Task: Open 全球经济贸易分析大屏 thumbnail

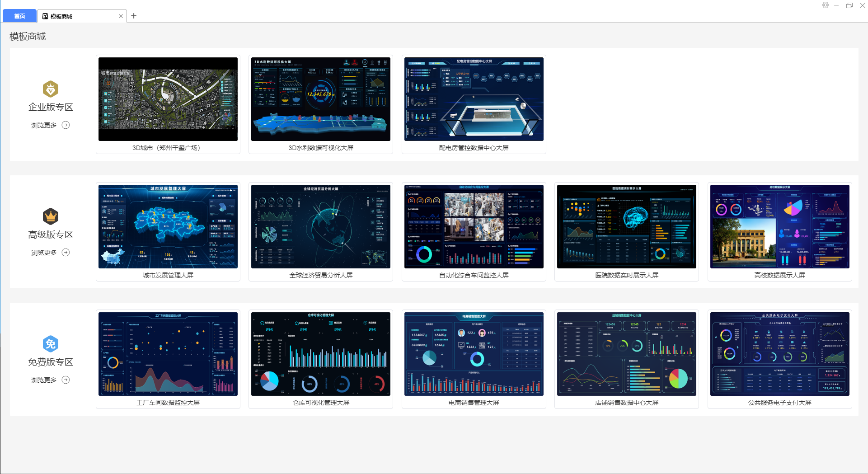Action: click(321, 226)
